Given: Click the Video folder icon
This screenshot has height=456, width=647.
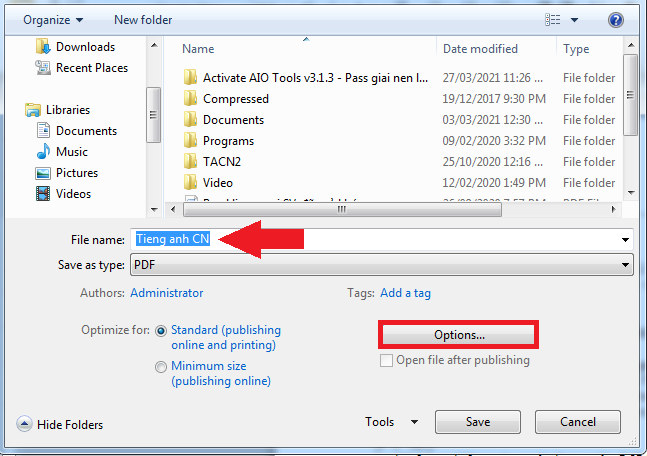Looking at the screenshot, I should pyautogui.click(x=190, y=182).
